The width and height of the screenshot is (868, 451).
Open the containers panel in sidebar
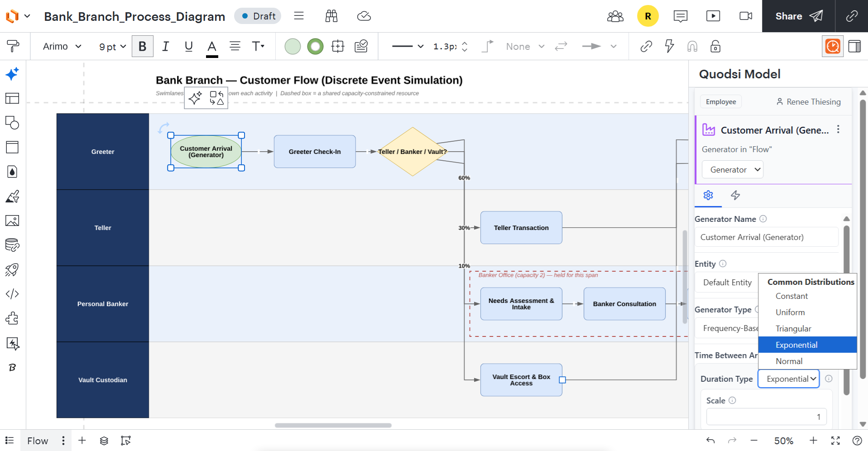(12, 147)
